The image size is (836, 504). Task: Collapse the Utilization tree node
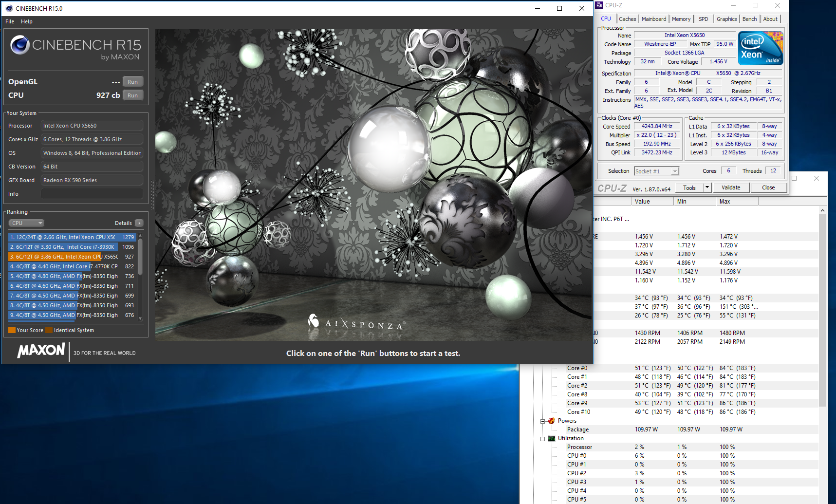click(543, 439)
